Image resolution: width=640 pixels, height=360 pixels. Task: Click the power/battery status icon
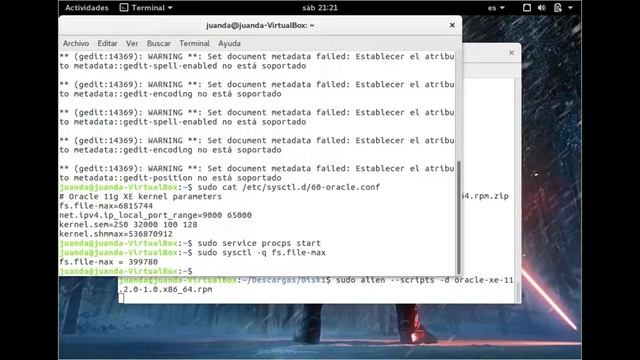[x=558, y=8]
